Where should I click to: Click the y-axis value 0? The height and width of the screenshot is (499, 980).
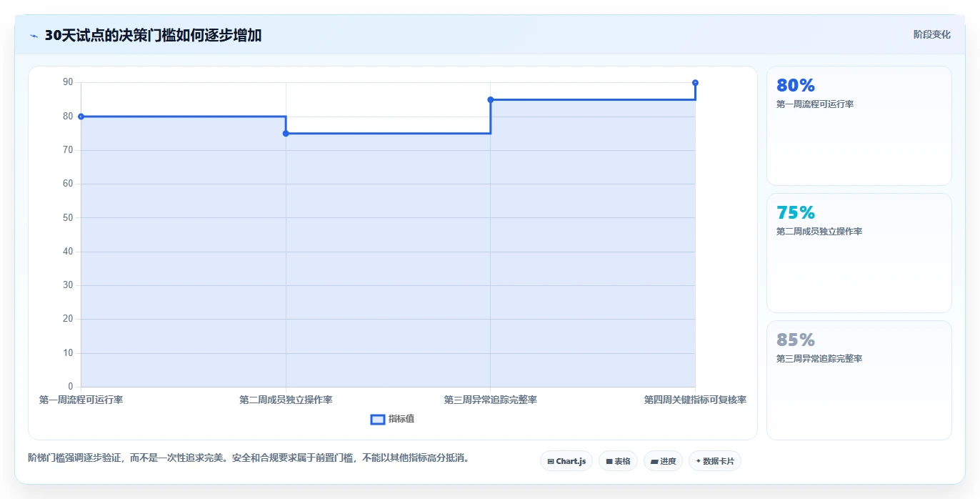coord(70,387)
